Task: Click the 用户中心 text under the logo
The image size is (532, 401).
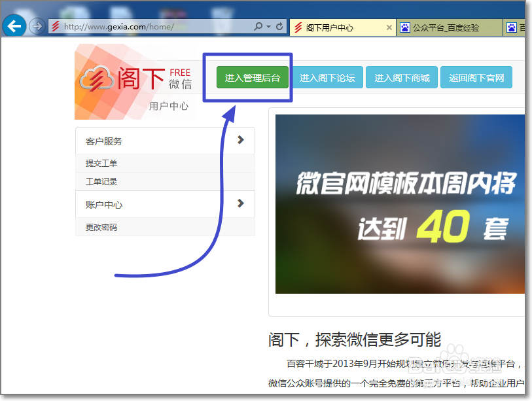Action: coord(169,106)
